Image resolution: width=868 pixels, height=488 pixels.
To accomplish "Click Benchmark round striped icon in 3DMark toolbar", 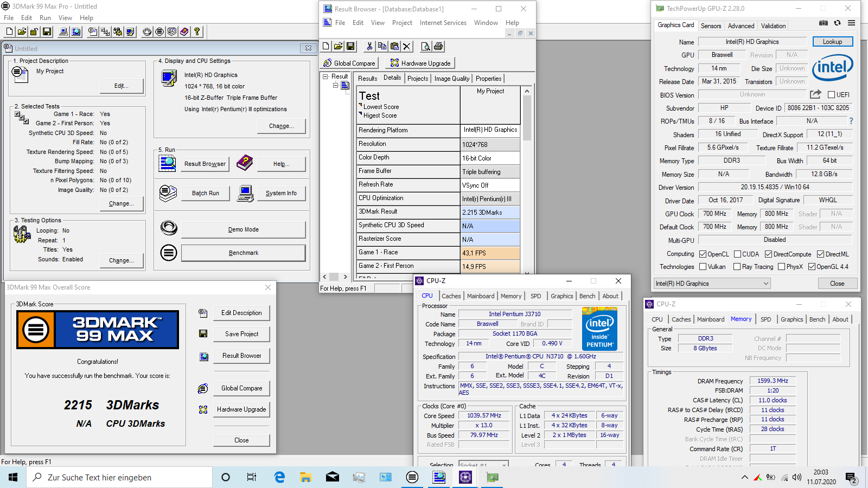I will tap(159, 32).
